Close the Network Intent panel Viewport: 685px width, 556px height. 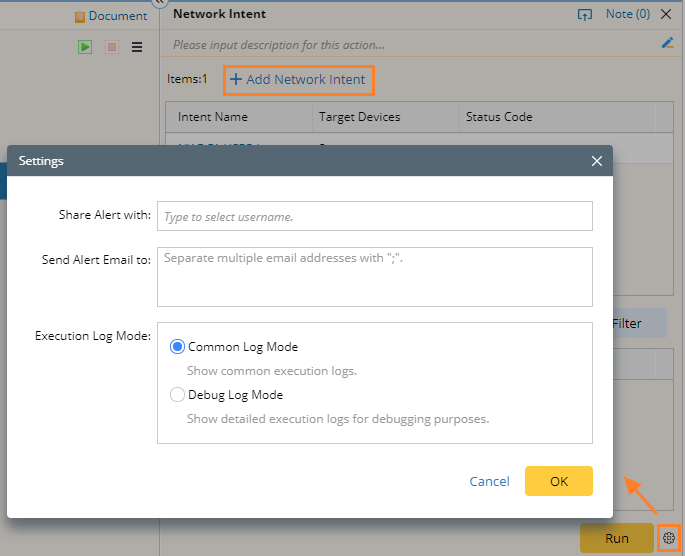[666, 14]
